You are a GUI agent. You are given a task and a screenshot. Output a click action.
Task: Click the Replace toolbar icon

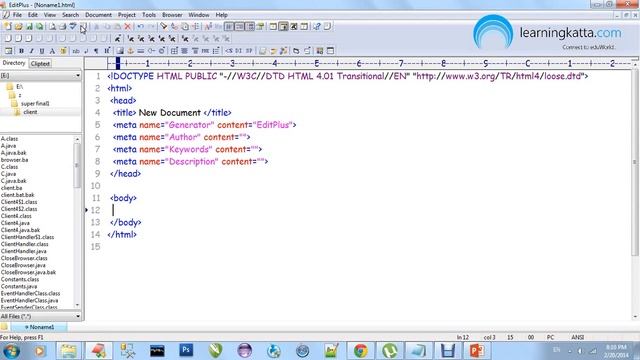pos(175,27)
